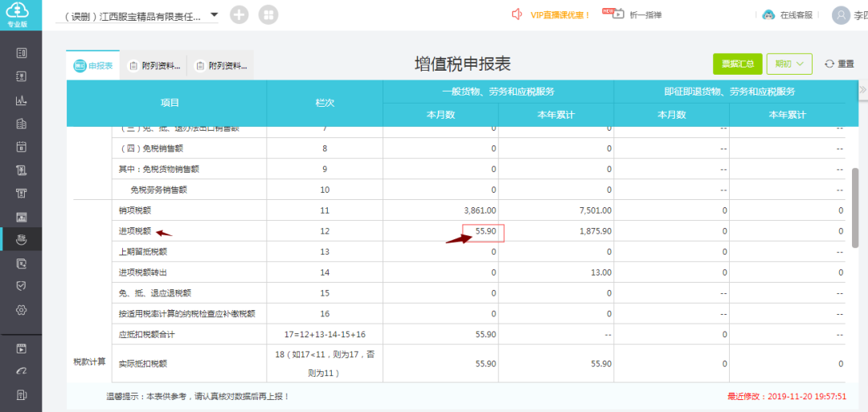This screenshot has height=412, width=868.
Task: Click the Alibaba-style logo icon in sidebar
Action: pyautogui.click(x=22, y=371)
